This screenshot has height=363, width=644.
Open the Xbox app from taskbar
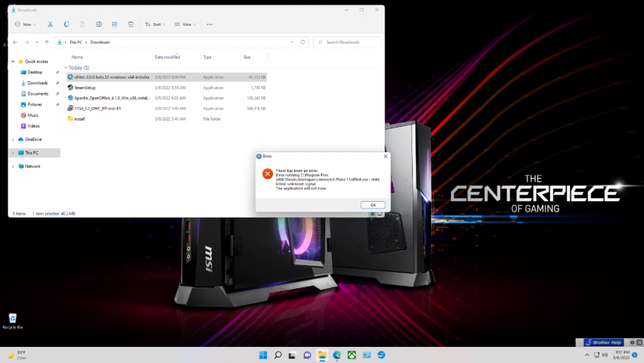point(352,355)
